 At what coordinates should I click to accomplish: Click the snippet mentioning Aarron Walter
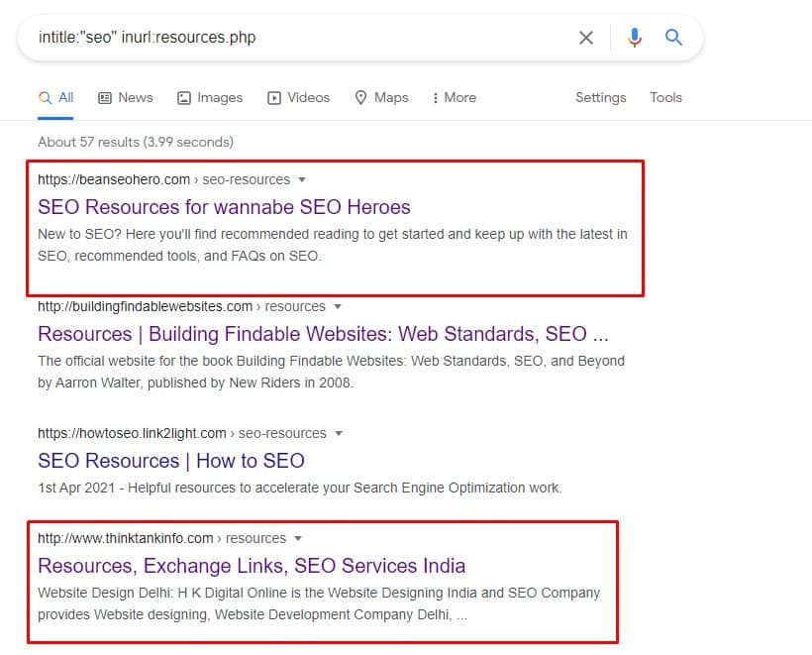pyautogui.click(x=332, y=372)
